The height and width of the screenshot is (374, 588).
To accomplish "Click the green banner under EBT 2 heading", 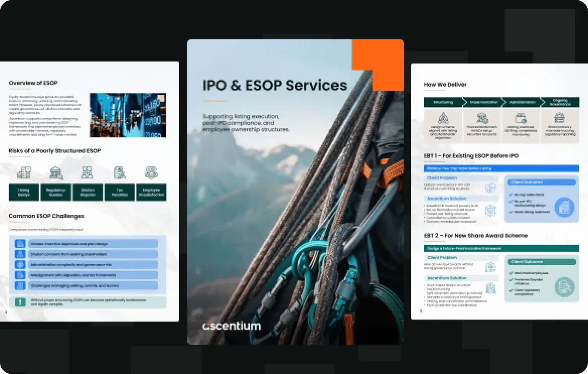I will pyautogui.click(x=501, y=248).
